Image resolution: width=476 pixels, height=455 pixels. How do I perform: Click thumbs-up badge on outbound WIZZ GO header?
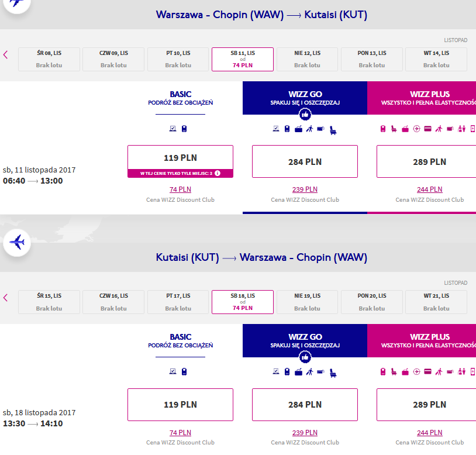coord(305,115)
